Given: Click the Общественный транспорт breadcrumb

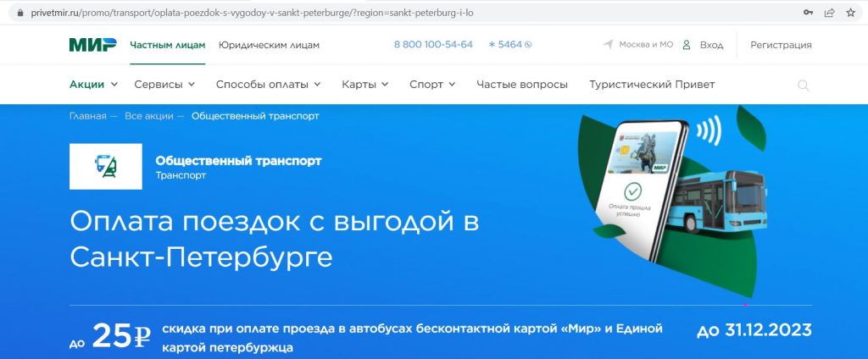Looking at the screenshot, I should [x=255, y=116].
